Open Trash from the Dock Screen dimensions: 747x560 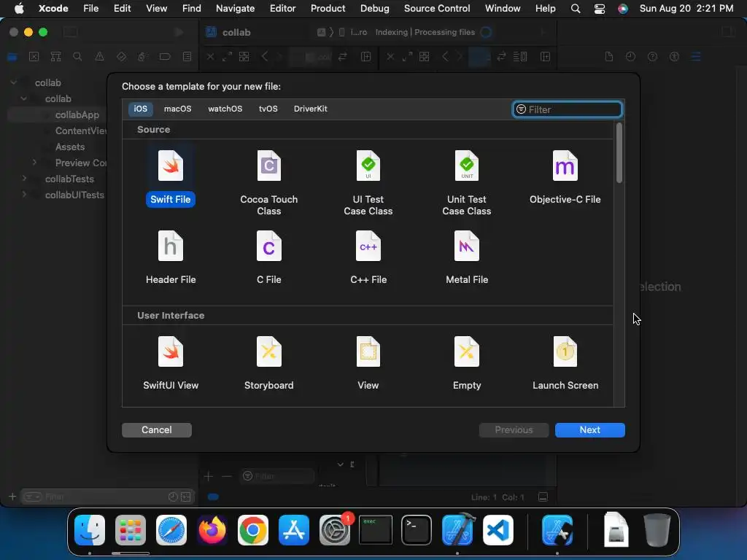click(657, 529)
